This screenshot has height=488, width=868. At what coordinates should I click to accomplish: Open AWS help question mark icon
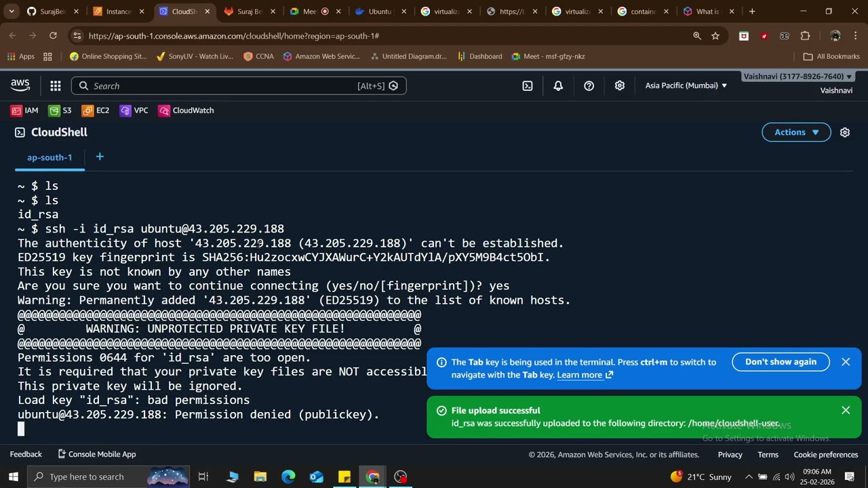pos(589,86)
